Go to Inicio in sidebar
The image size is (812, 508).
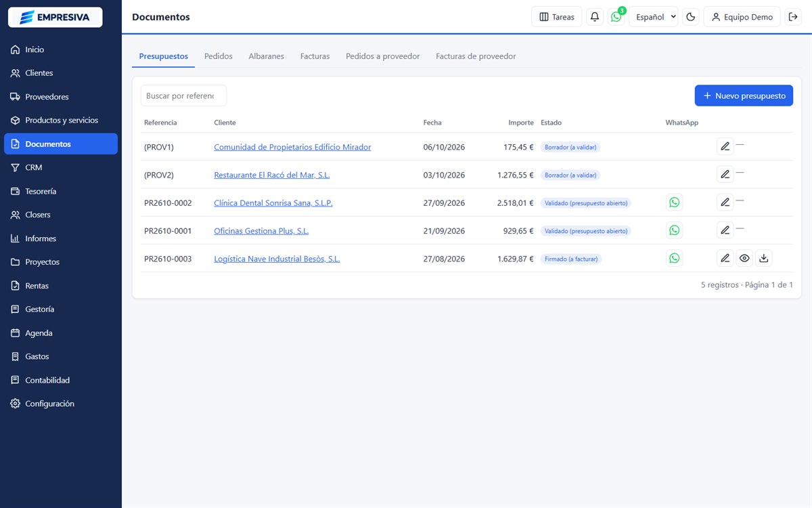click(x=61, y=49)
